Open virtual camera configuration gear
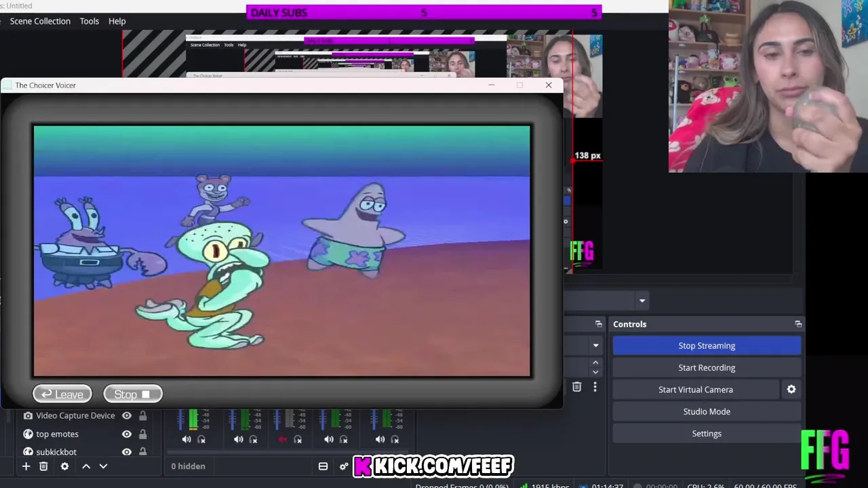868x488 pixels. (x=791, y=390)
